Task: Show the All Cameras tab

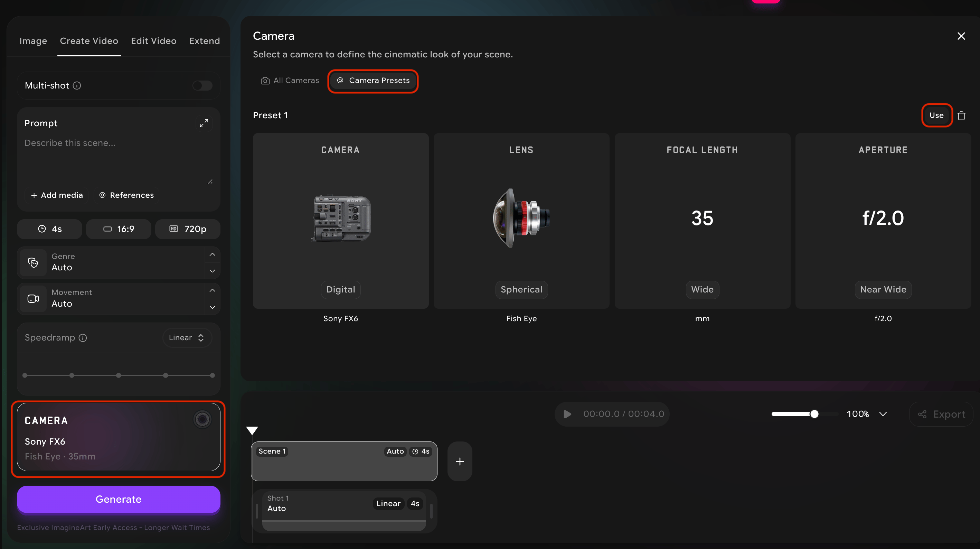Action: click(x=290, y=80)
